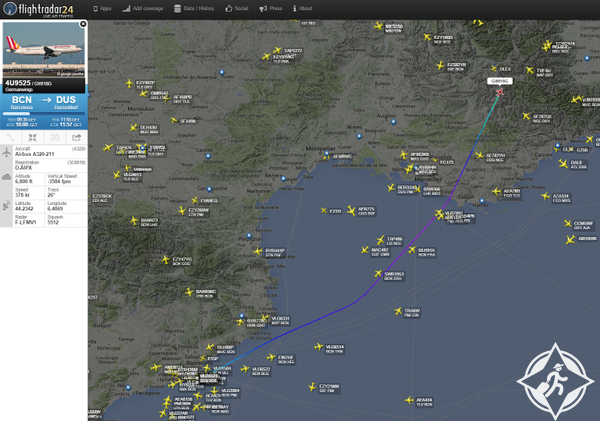Viewport: 600px width, 421px height.
Task: Select the F2111 aircraft icon
Action: [x=324, y=210]
